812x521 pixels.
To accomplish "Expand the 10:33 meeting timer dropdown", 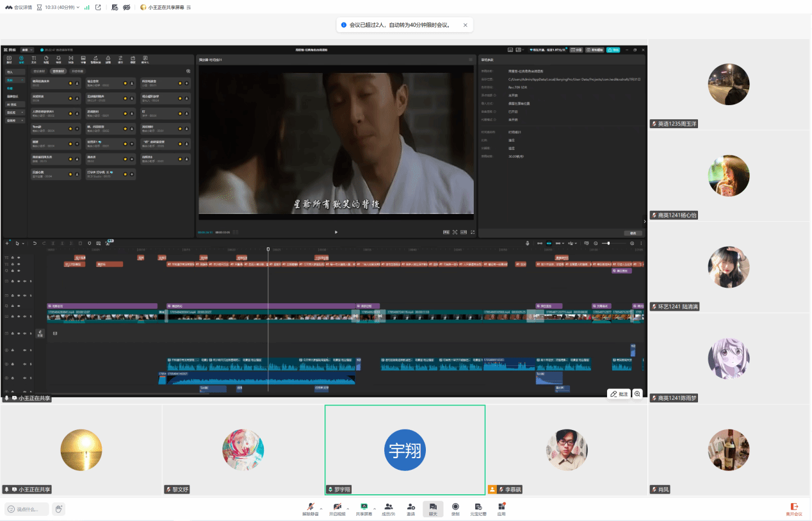I will (77, 7).
